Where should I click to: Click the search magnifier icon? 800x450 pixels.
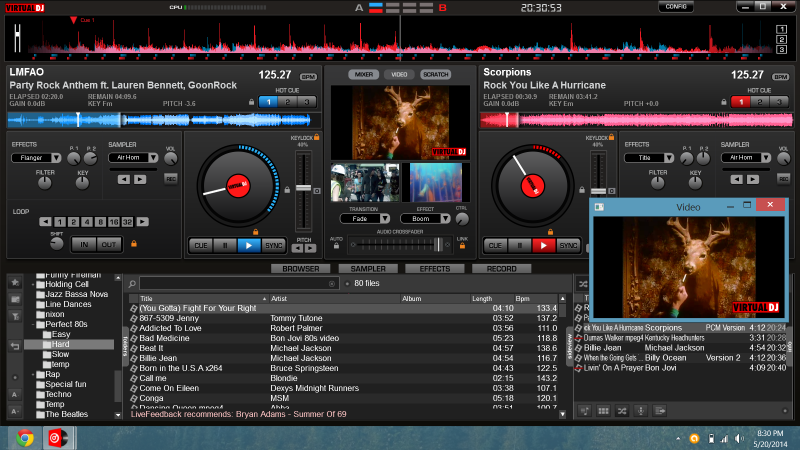(132, 284)
